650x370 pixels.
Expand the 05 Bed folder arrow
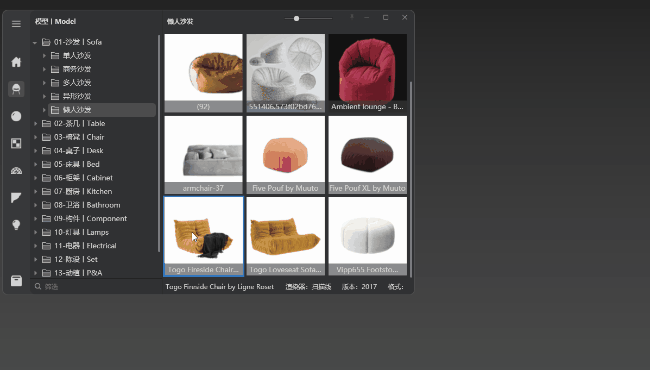(x=35, y=164)
